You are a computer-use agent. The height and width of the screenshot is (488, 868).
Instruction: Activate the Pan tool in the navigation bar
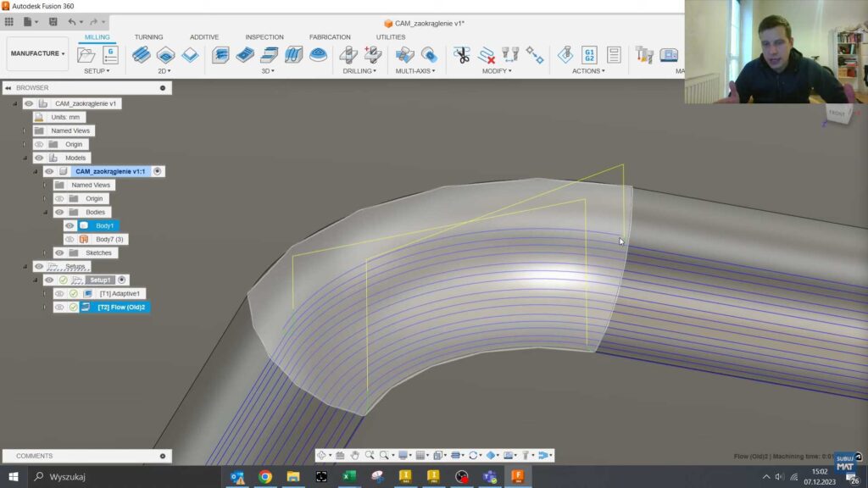(x=354, y=455)
